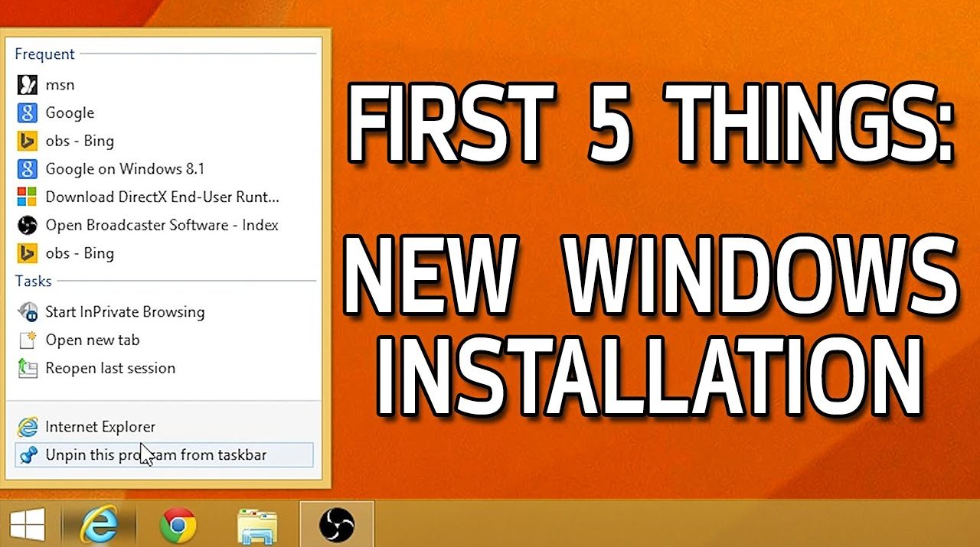
Task: Click the 'Open new tab' task
Action: tap(92, 340)
